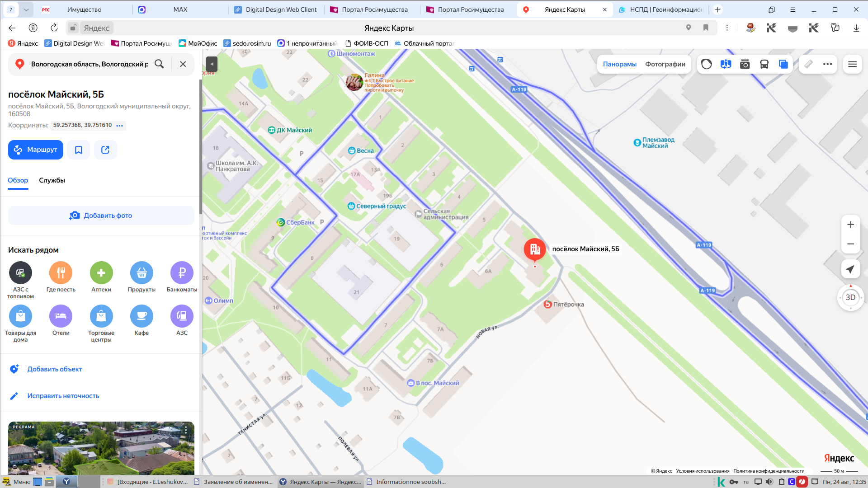Search nearby АЗС с топливом
The image size is (868, 488).
click(x=20, y=280)
